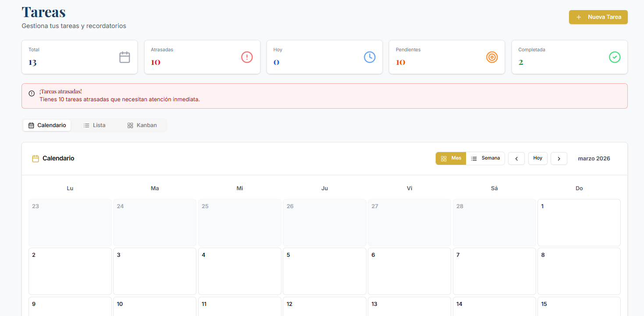Click the blue clock icon in Hoy card
644x316 pixels.
click(370, 57)
